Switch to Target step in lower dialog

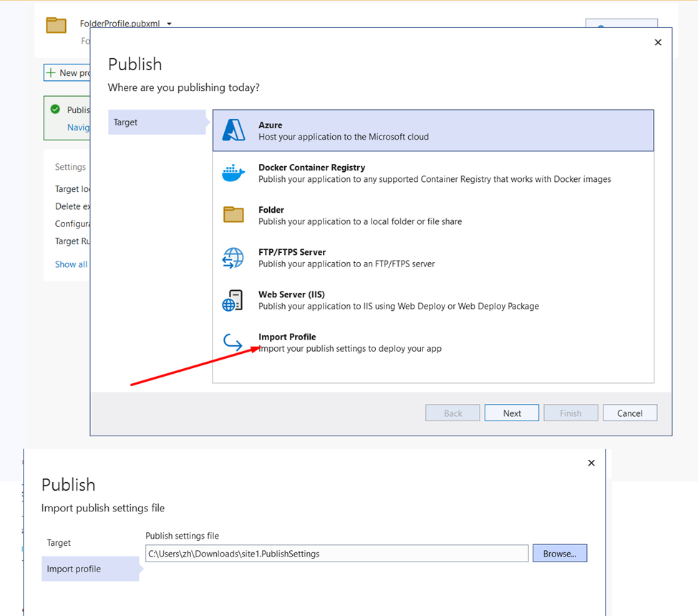point(59,543)
